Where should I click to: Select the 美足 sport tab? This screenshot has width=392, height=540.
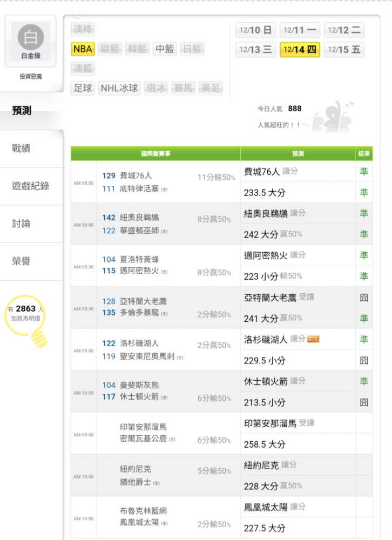(211, 88)
